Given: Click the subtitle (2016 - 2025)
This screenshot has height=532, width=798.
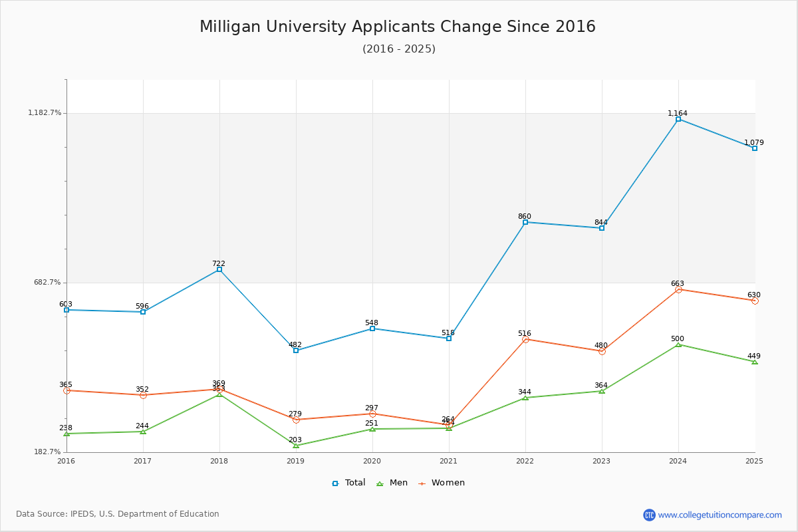Looking at the screenshot, I should coord(399,49).
